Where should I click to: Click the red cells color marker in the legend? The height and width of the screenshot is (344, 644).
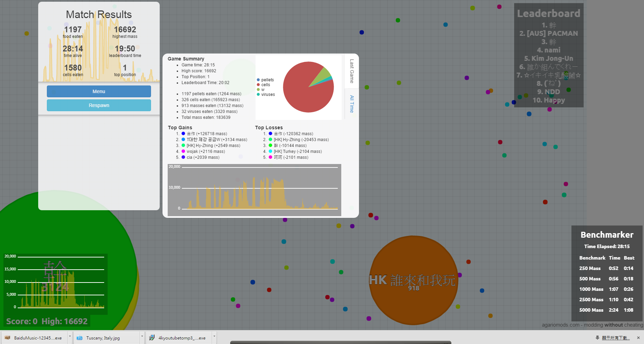pos(258,84)
